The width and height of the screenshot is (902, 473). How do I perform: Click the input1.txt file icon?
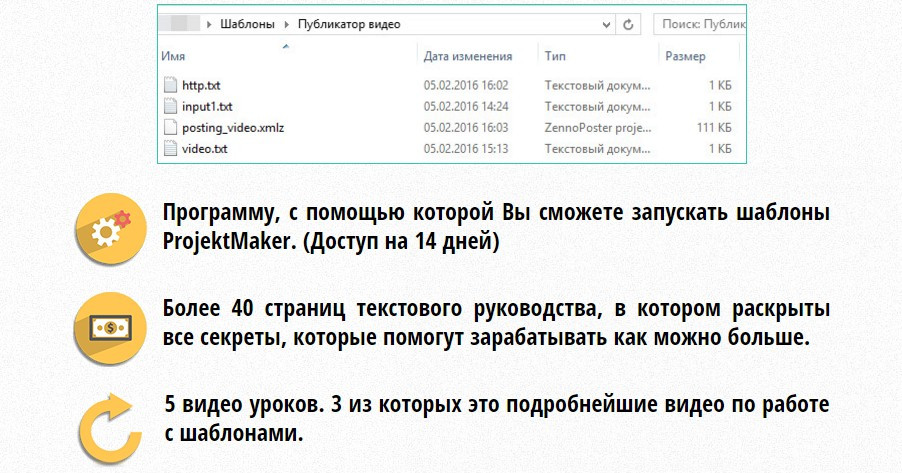[x=169, y=106]
